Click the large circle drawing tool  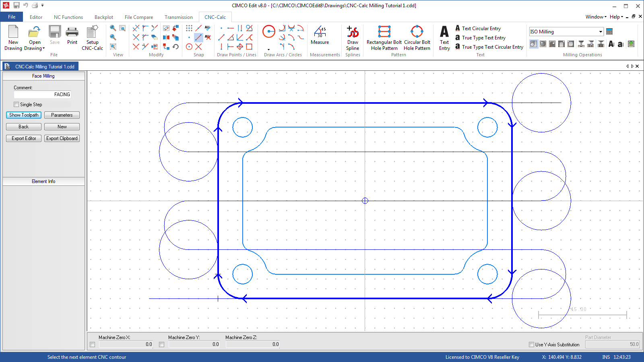pyautogui.click(x=268, y=31)
